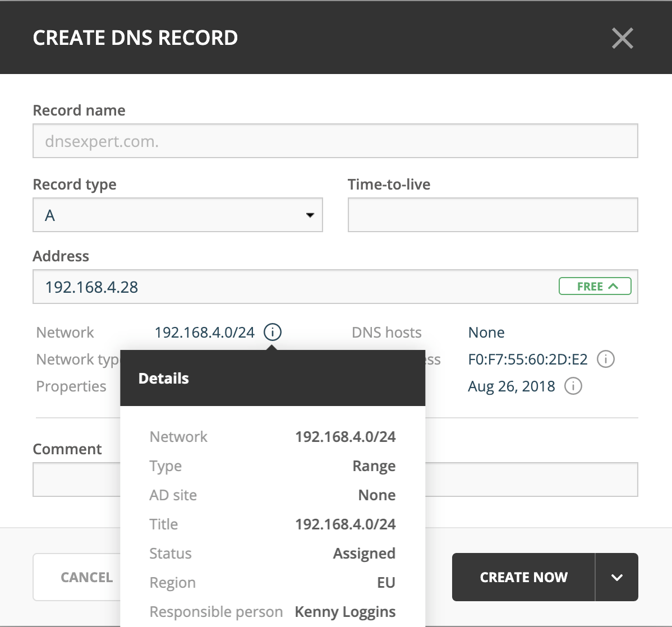Collapse the FREE address status badge
Image resolution: width=672 pixels, height=627 pixels.
(x=595, y=286)
